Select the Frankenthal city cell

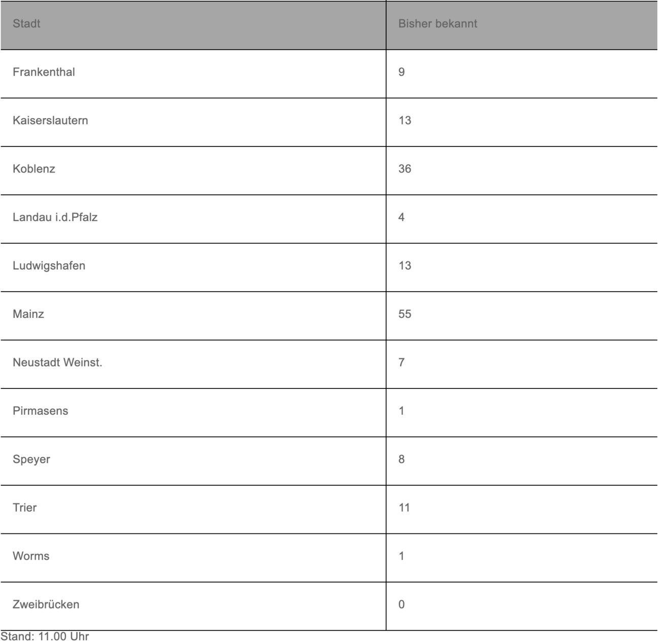point(44,72)
